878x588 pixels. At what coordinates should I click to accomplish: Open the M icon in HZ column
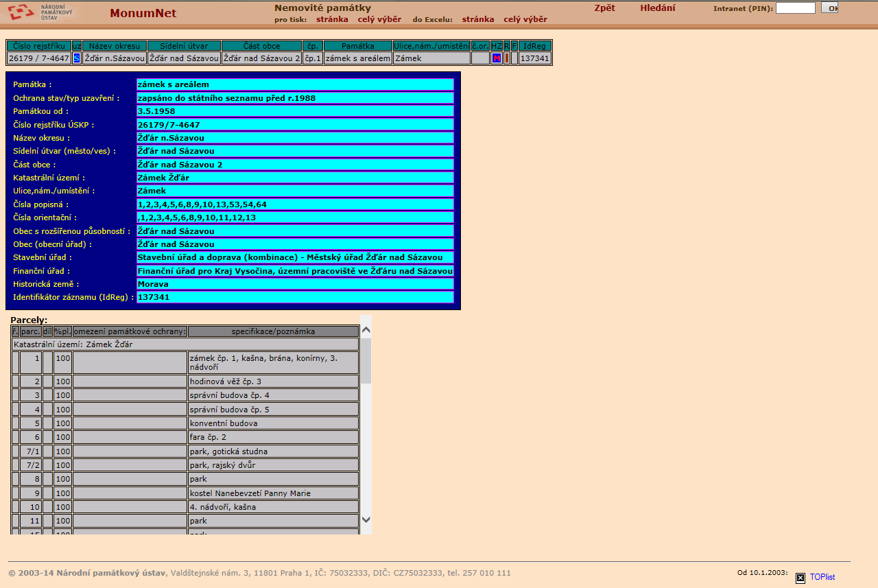pos(497,58)
